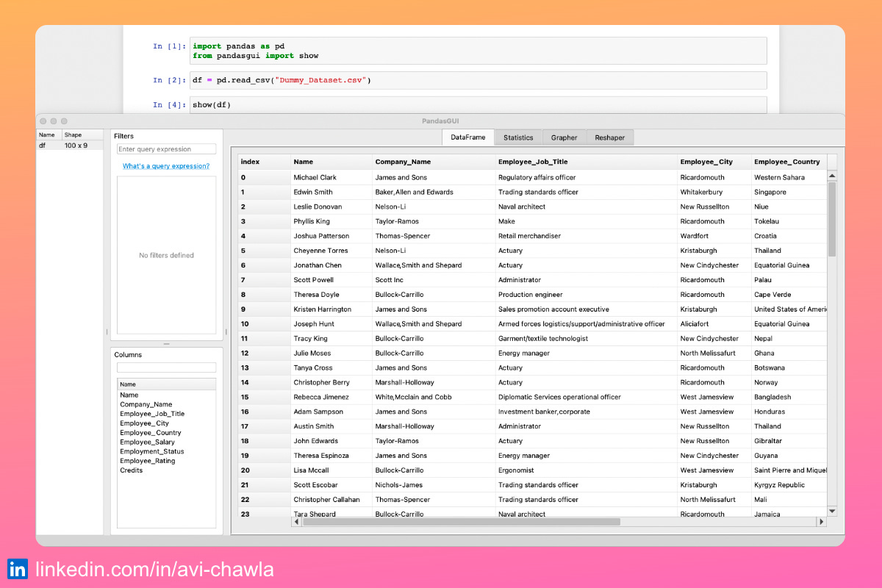Click the vertical scrollbar down arrow
The image size is (882, 588).
coord(832,509)
